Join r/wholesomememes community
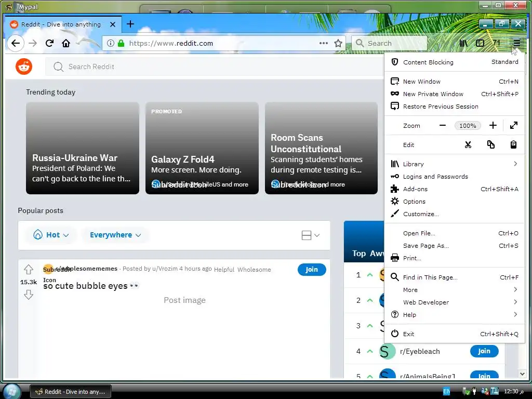Image resolution: width=532 pixels, height=399 pixels. point(312,270)
